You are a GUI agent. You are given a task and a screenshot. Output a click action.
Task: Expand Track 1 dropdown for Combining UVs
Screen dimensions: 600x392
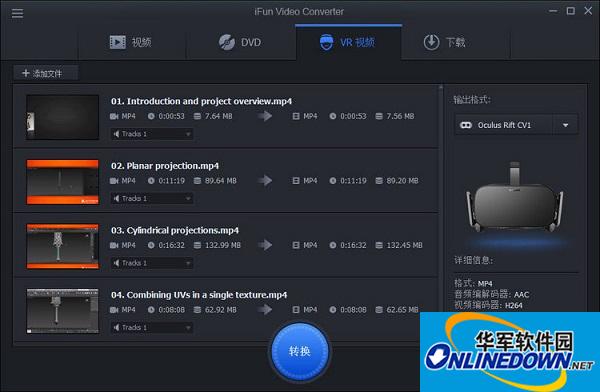(x=152, y=327)
